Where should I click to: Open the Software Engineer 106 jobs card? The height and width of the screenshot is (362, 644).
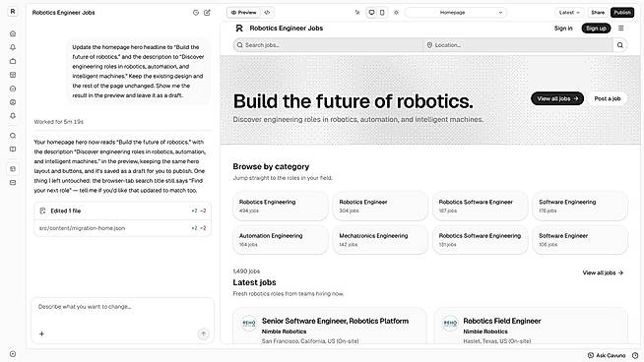[x=580, y=240]
